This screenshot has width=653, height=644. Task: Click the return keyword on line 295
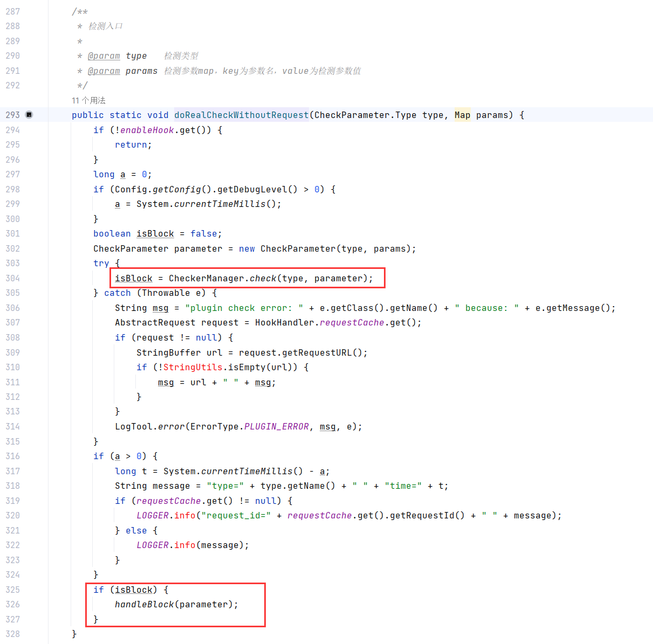coord(131,144)
